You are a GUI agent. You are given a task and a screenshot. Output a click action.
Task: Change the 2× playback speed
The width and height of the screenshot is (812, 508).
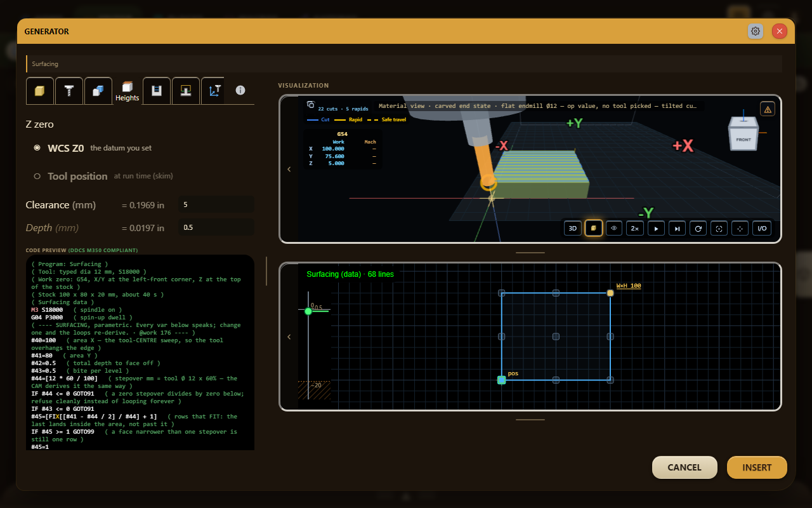click(x=635, y=228)
